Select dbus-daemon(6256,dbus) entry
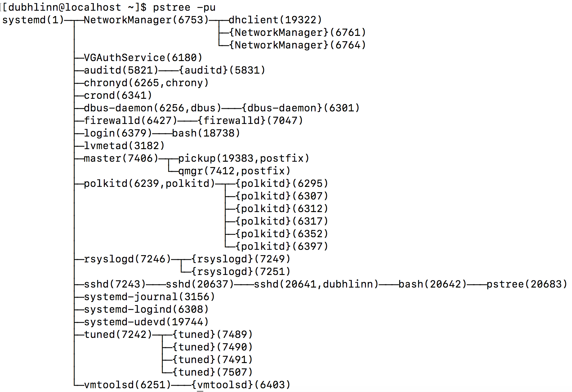This screenshot has width=572, height=392. [x=153, y=108]
